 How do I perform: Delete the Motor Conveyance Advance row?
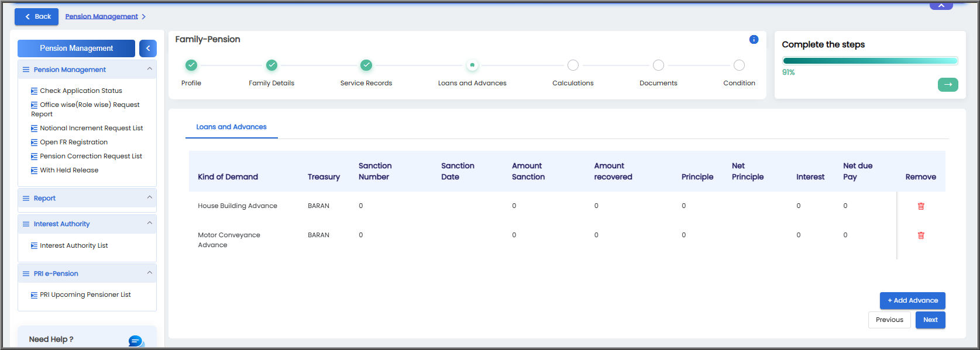coord(921,235)
